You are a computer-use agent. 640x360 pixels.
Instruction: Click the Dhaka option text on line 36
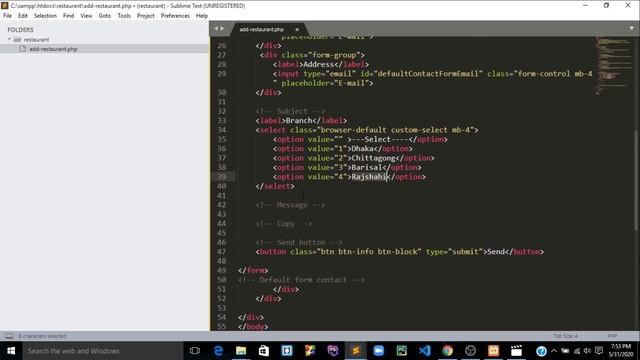click(x=362, y=149)
